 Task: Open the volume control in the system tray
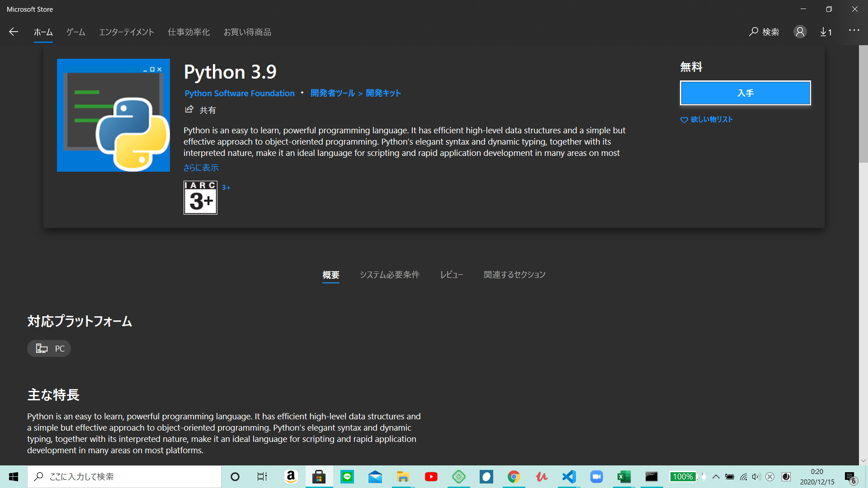pos(756,477)
